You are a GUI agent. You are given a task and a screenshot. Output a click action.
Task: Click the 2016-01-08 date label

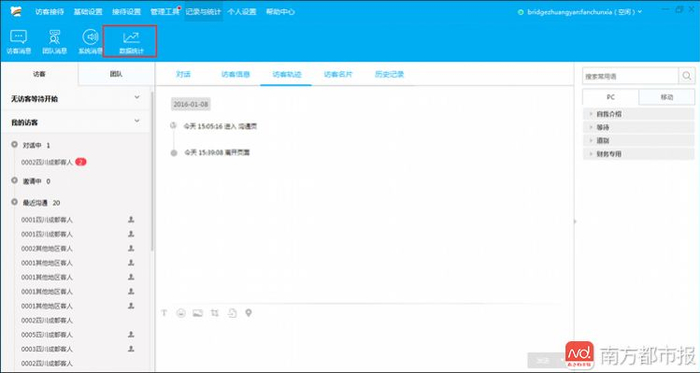click(x=191, y=104)
